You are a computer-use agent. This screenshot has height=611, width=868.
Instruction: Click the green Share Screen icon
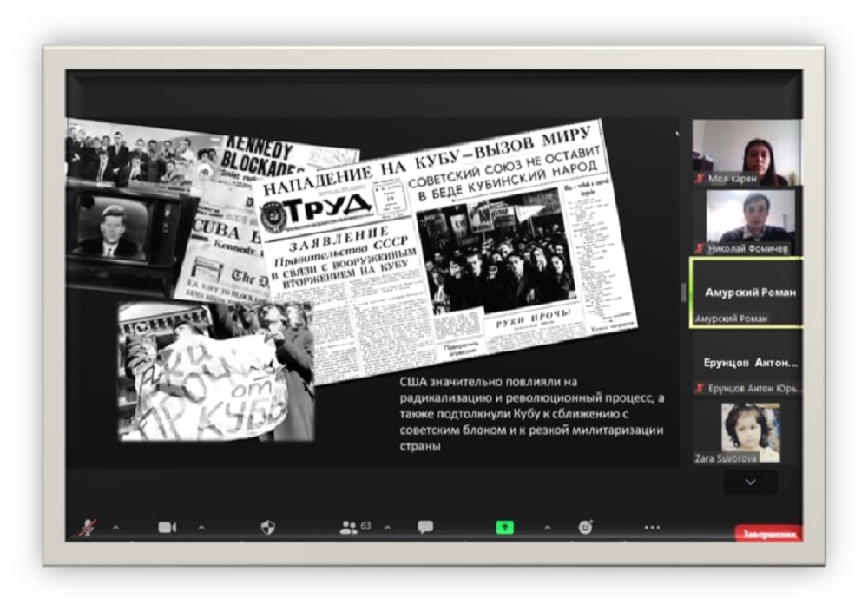pyautogui.click(x=504, y=527)
